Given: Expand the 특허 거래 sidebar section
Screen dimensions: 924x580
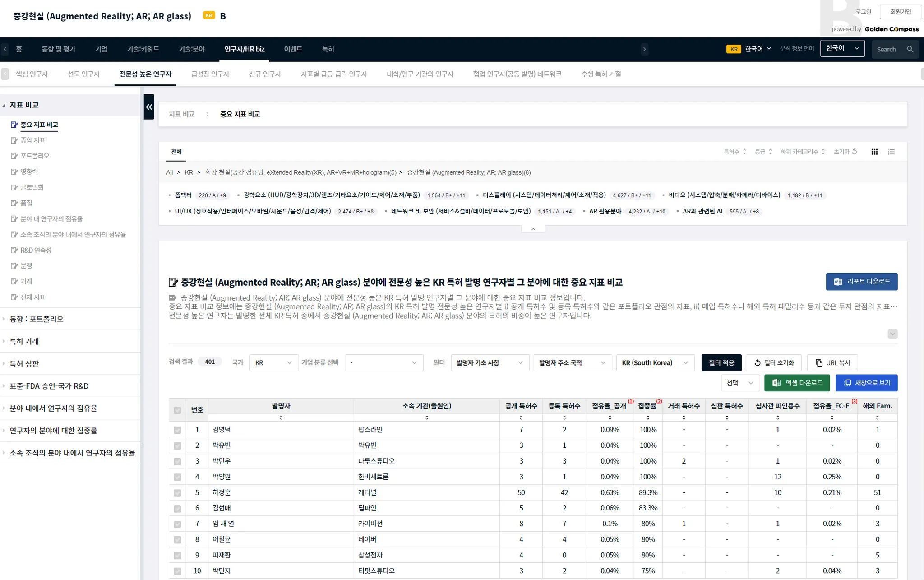Looking at the screenshot, I should tap(24, 342).
